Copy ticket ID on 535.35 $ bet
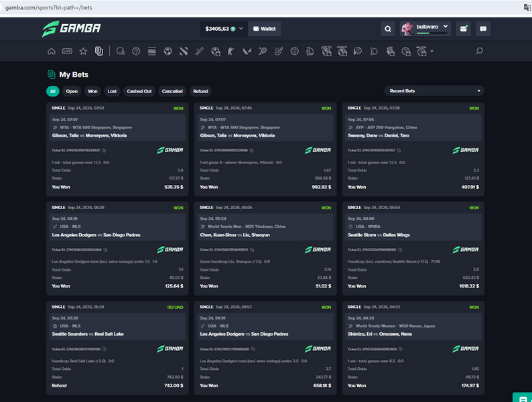 pos(104,150)
